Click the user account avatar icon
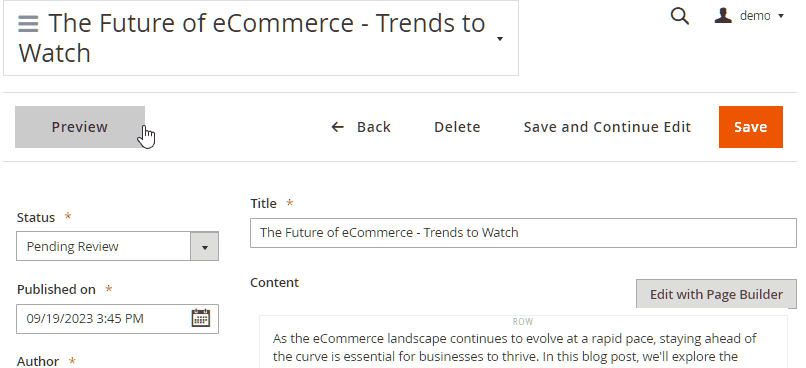 click(723, 15)
